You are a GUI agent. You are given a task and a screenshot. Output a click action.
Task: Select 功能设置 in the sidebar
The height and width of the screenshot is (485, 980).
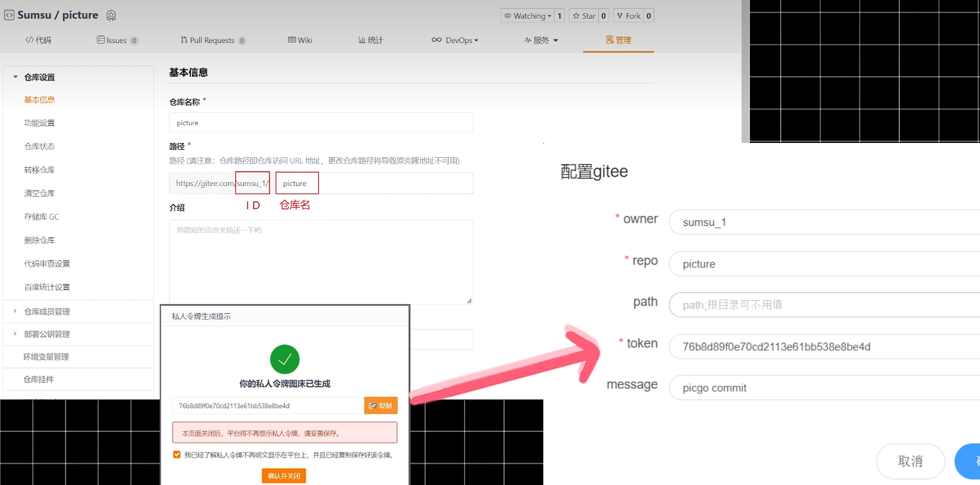(x=39, y=123)
